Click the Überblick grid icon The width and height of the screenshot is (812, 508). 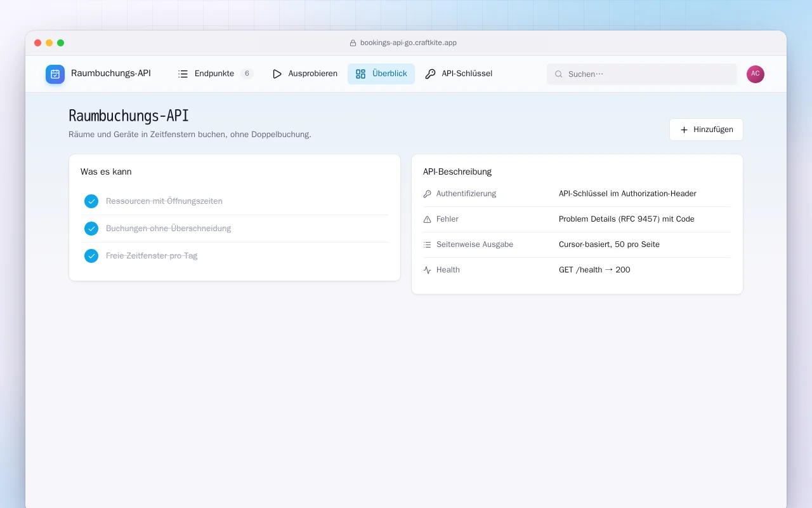click(x=361, y=74)
